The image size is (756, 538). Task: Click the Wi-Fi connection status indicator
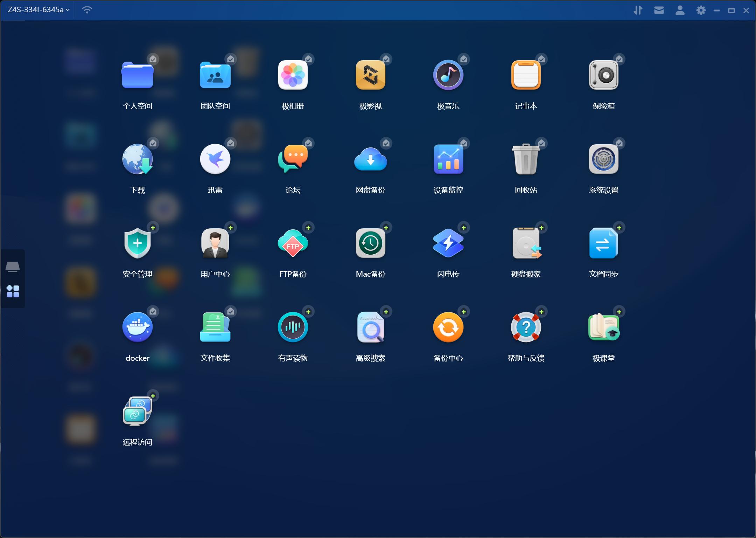(87, 10)
